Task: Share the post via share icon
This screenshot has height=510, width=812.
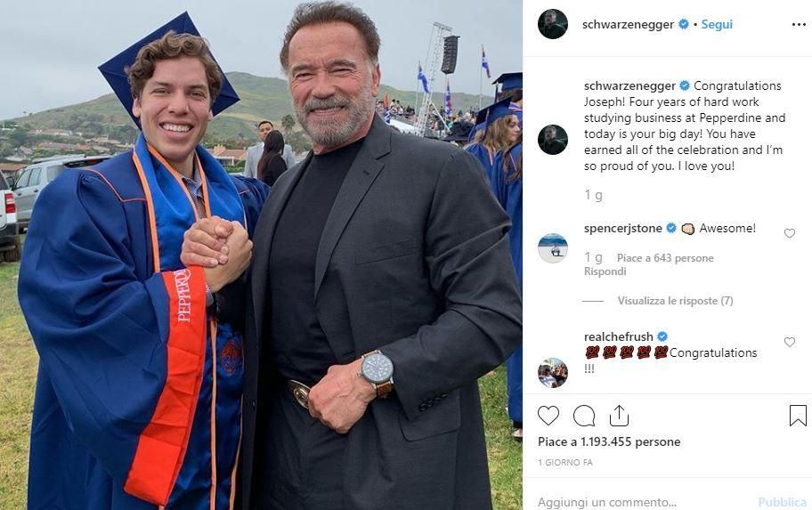Action: tap(619, 416)
